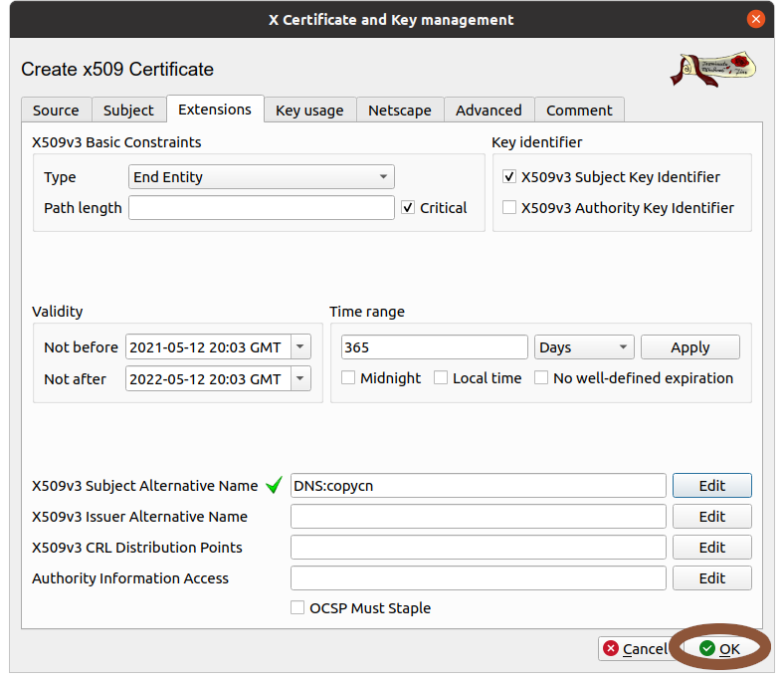
Task: Expand the Days unit dropdown
Action: pyautogui.click(x=584, y=346)
